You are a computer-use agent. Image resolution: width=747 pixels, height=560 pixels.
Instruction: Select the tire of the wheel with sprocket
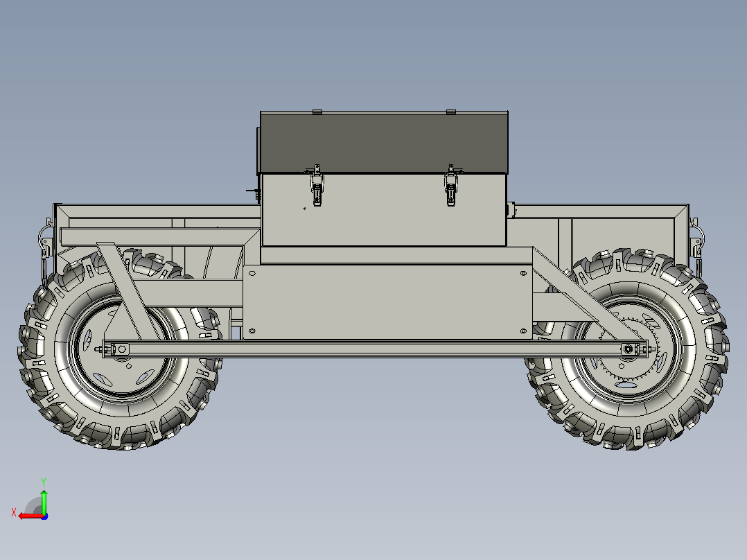coord(628,349)
